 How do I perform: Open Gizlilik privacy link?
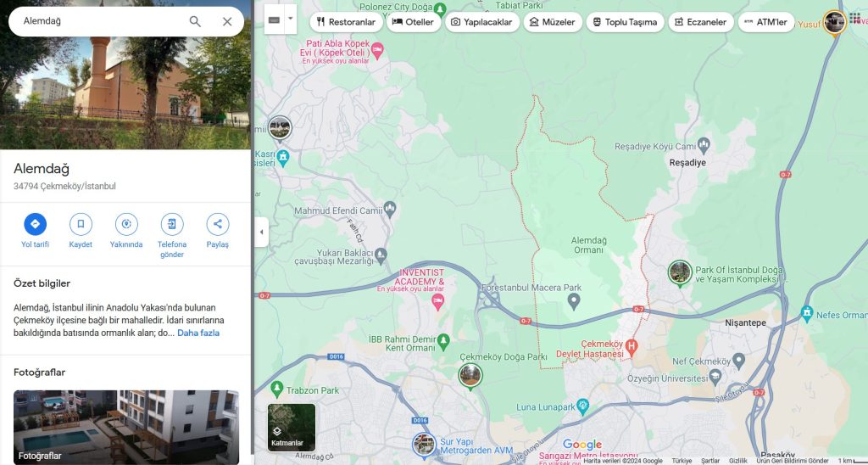coord(738,461)
